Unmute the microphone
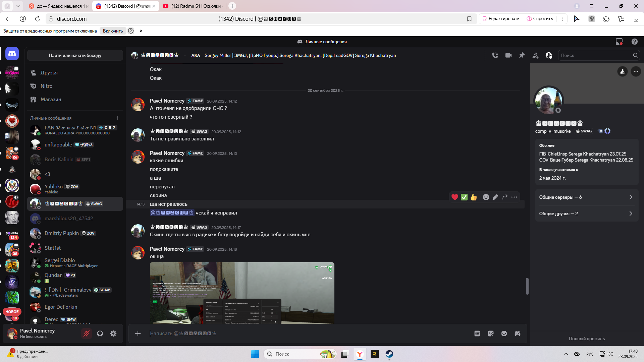This screenshot has height=362, width=644. [x=87, y=334]
